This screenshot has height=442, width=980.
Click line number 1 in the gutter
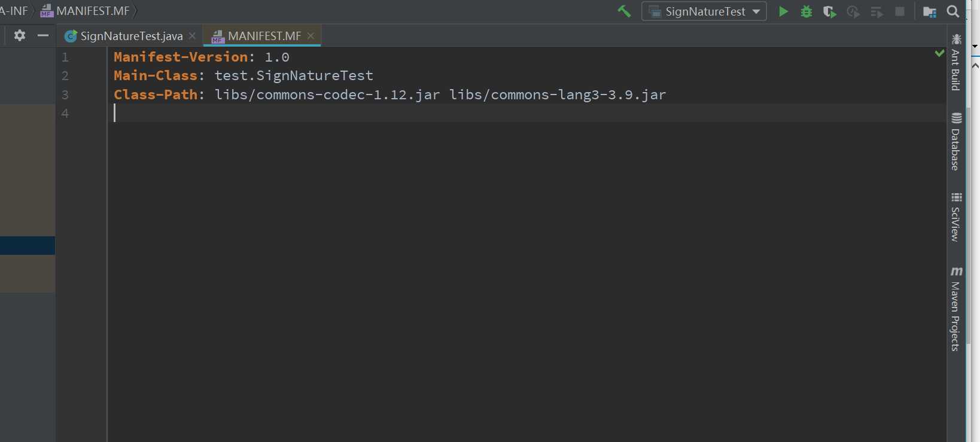65,57
